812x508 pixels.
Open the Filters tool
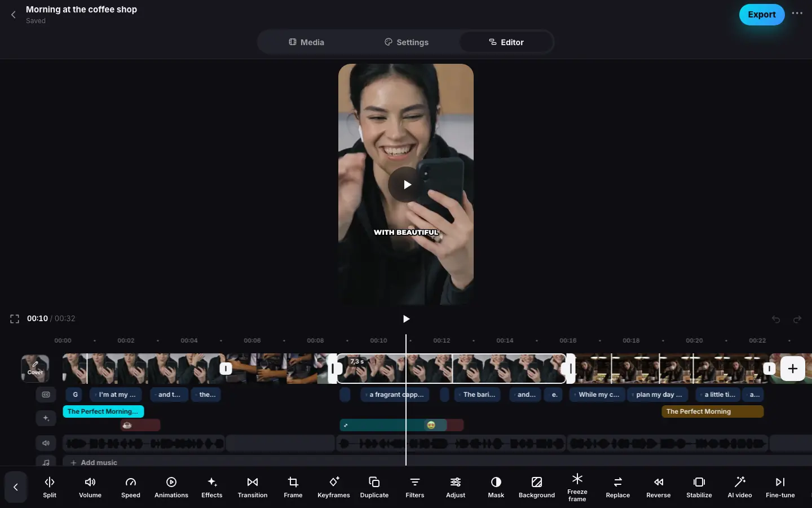click(x=415, y=487)
